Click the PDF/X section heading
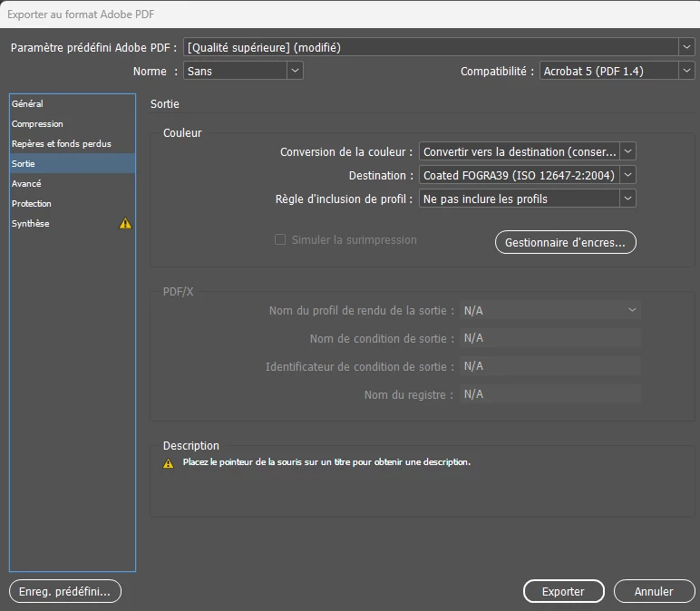Image resolution: width=700 pixels, height=611 pixels. [x=178, y=292]
